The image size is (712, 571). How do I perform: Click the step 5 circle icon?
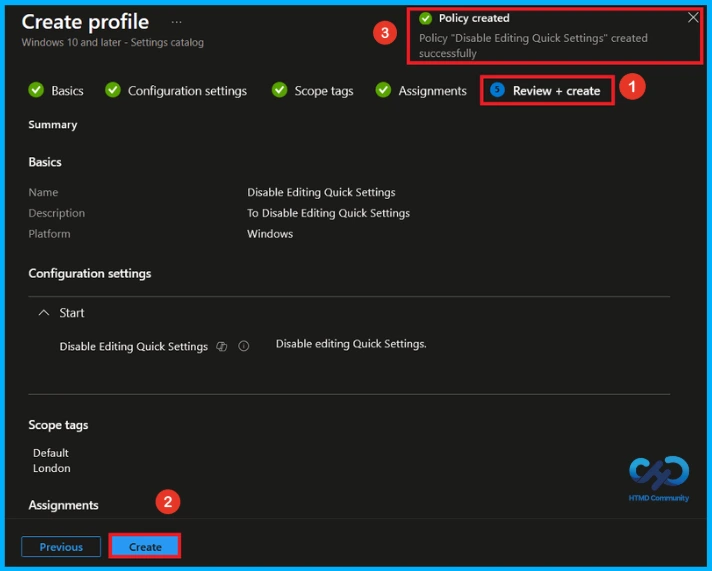click(x=497, y=90)
